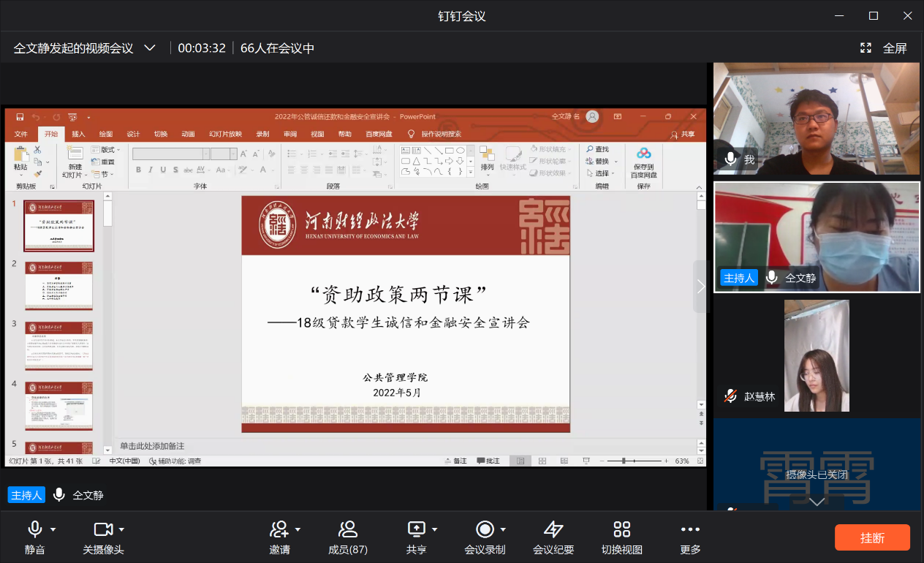Open the 百度网盘 ribbon tab
The height and width of the screenshot is (563, 924).
click(379, 134)
